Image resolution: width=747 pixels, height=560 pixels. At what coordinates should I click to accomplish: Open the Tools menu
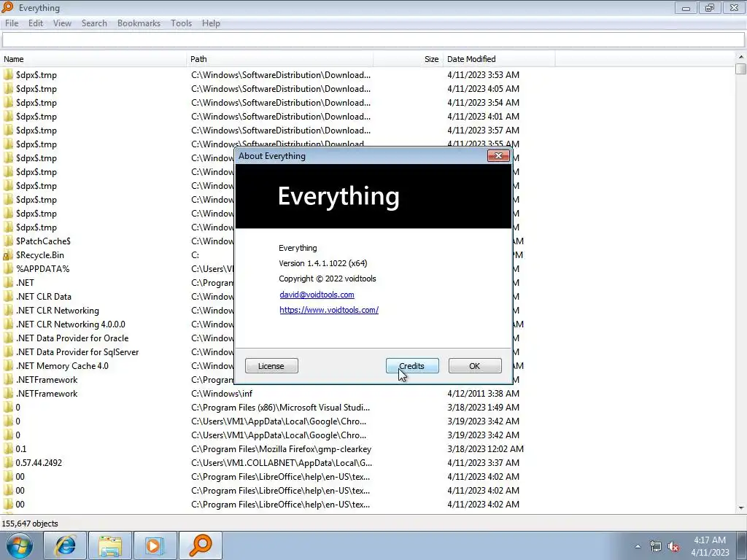[181, 23]
